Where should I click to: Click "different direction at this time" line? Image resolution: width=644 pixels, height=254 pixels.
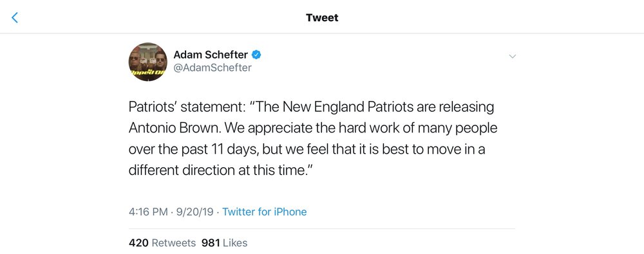[218, 170]
